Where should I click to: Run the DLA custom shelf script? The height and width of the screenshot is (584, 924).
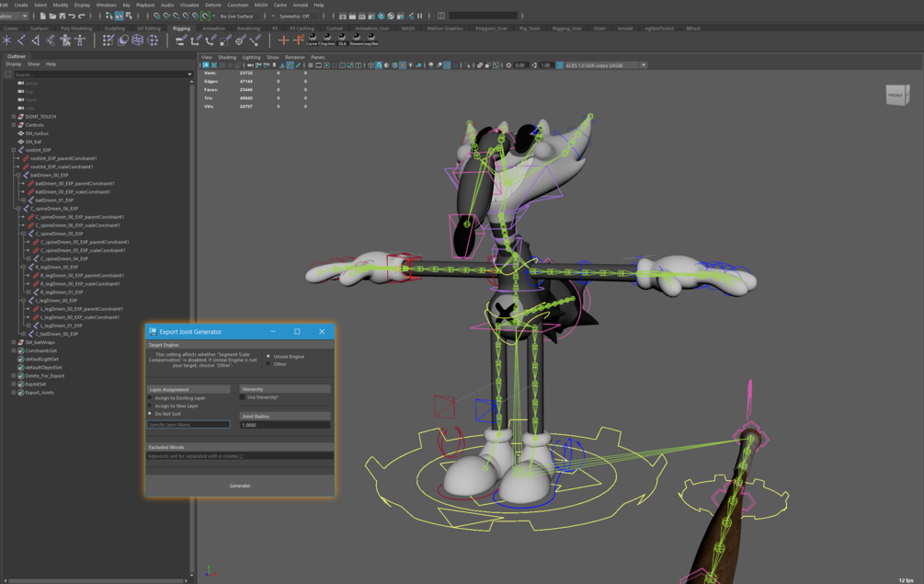342,40
